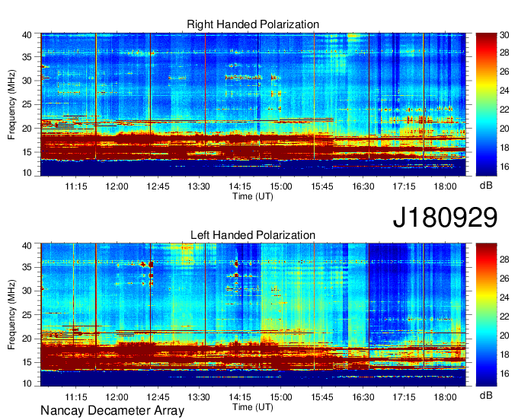The width and height of the screenshot is (518, 420).
Task: Click the "17:15" time tick under Right Handed plot
Action: (x=404, y=186)
